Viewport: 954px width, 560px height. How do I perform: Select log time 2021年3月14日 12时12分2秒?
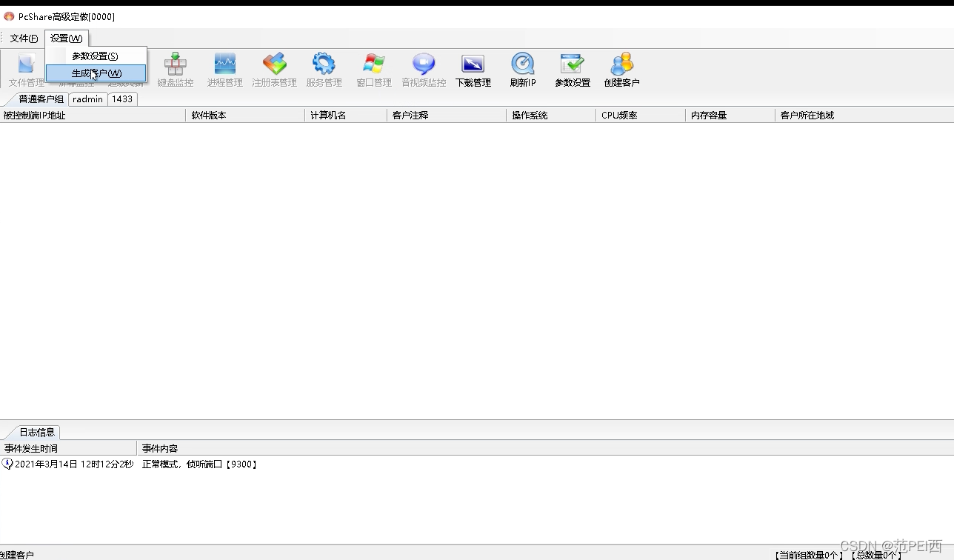[74, 464]
